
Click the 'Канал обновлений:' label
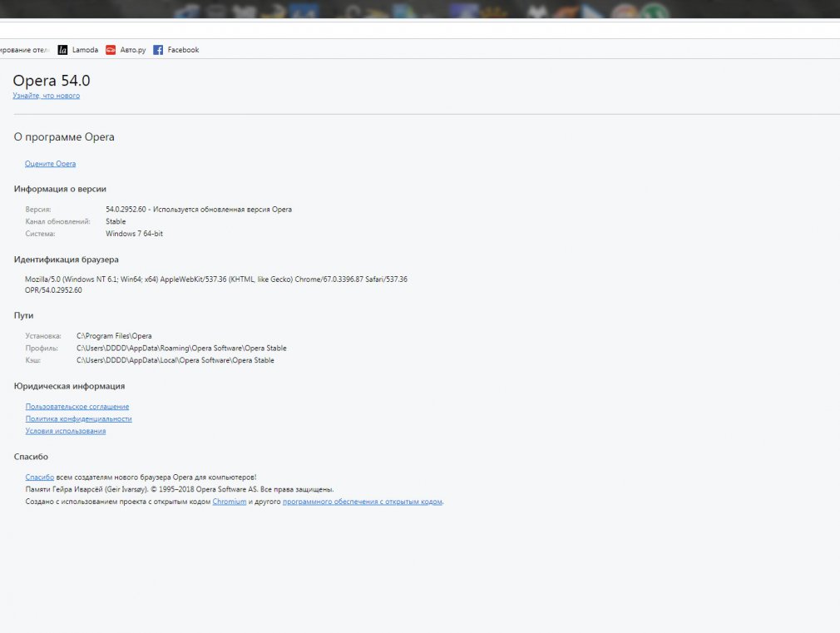tap(58, 221)
